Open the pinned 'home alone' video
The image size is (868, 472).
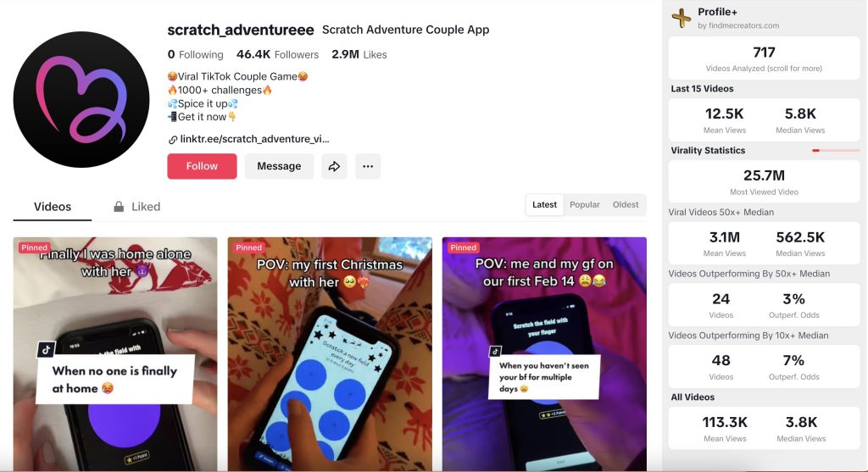point(115,353)
